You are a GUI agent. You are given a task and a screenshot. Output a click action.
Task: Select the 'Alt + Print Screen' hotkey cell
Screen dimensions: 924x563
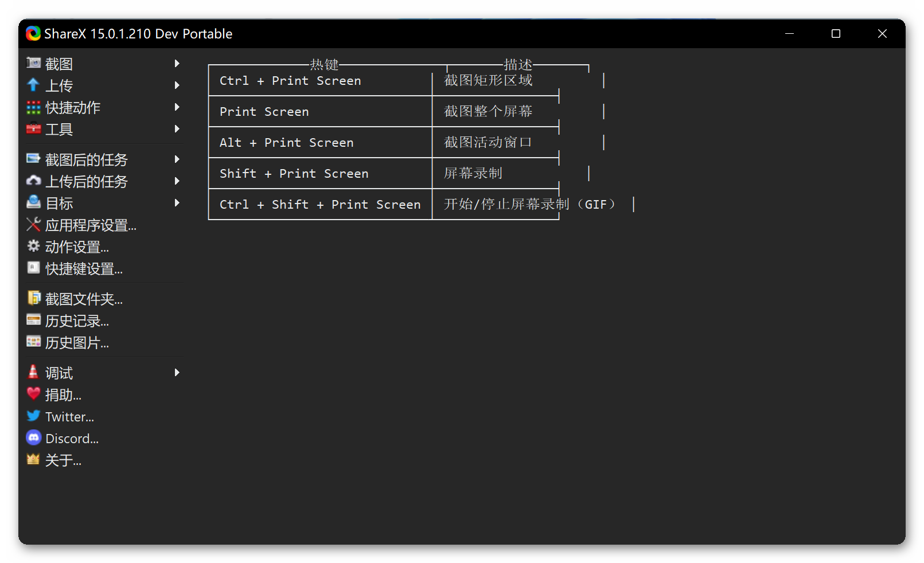tap(286, 143)
